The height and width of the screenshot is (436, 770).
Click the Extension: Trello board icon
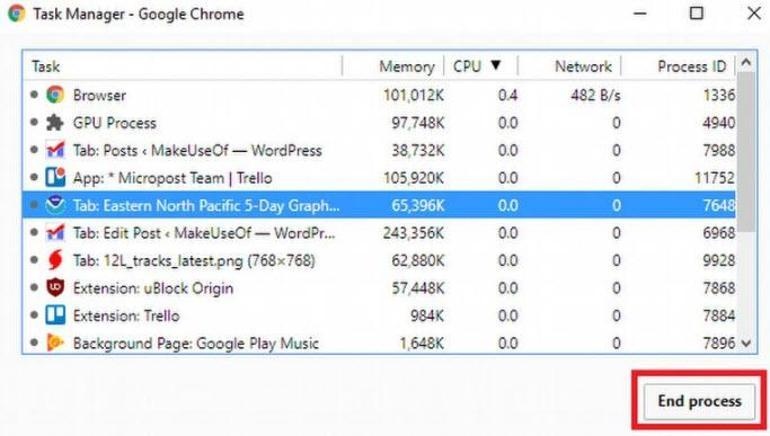point(55,315)
